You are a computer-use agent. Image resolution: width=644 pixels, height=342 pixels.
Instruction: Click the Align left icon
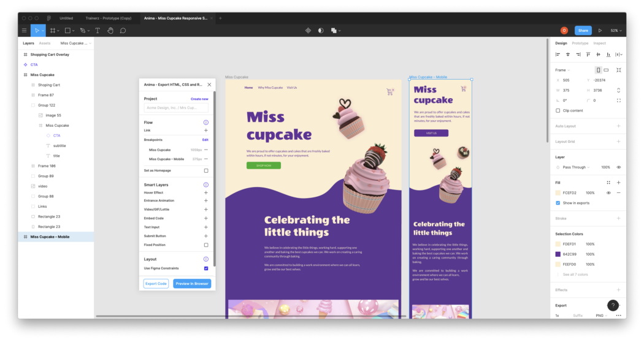(558, 54)
